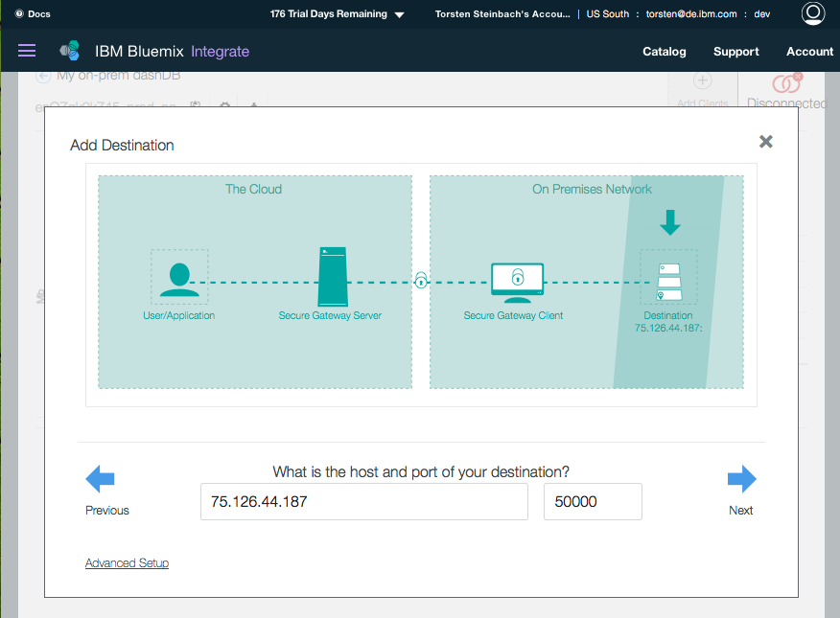Open Torsten Steinbach's Account selector
This screenshot has height=618, width=840.
[502, 14]
